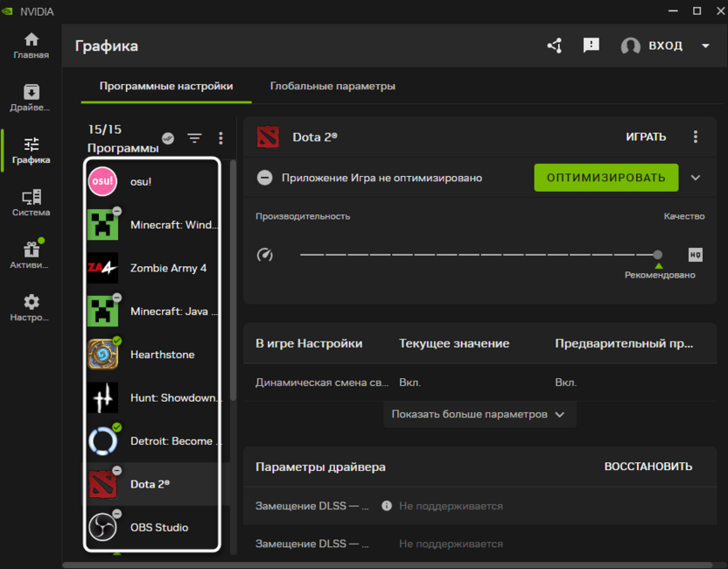Click the Параметры драйвера heading
The image size is (728, 569).
[x=320, y=467]
